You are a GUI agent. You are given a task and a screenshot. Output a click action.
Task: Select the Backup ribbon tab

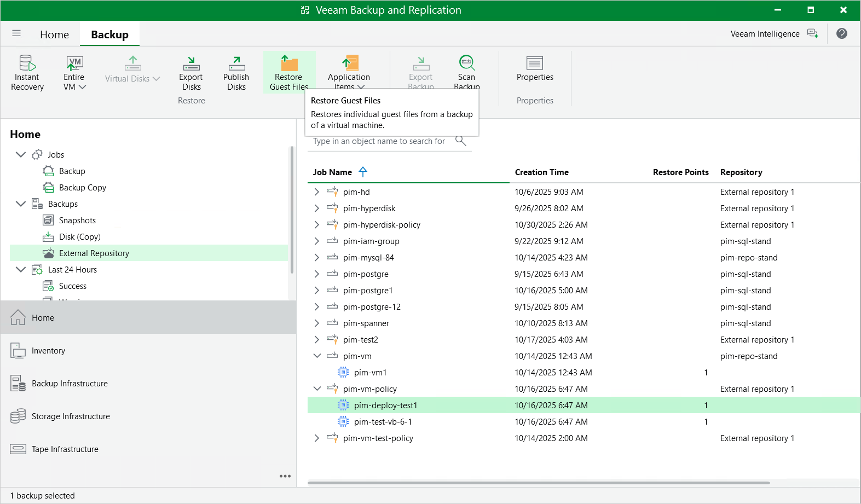(x=109, y=34)
